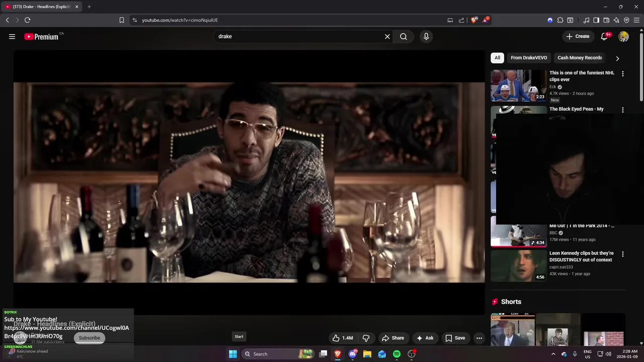Clear the drake search query
Viewport: 644px width, 362px height.
tap(387, 36)
